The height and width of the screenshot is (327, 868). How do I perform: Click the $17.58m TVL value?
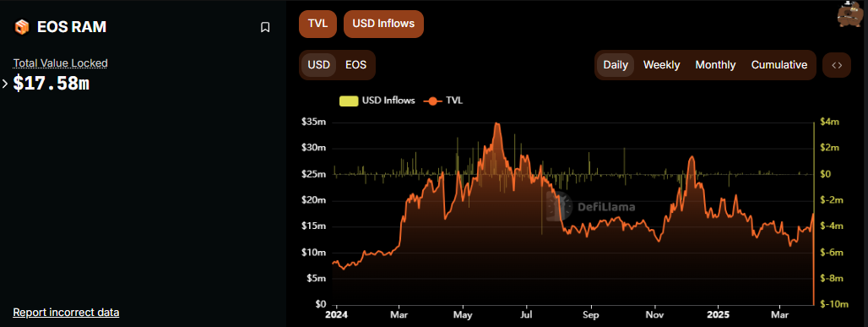coord(51,84)
